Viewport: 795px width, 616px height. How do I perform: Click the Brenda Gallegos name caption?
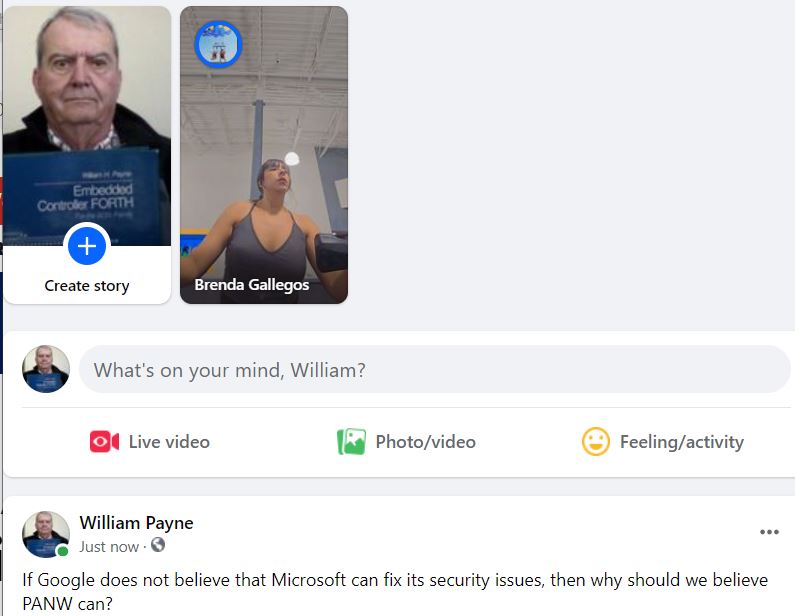(x=252, y=285)
